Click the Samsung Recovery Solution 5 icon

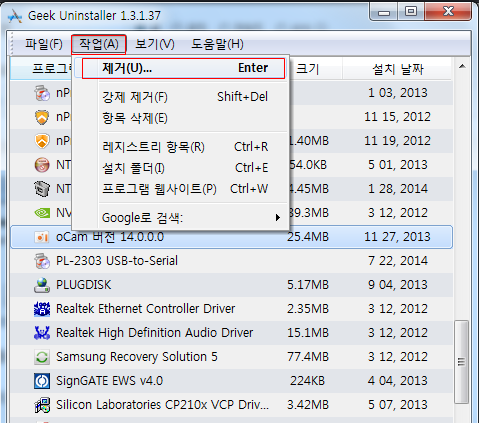tap(42, 357)
